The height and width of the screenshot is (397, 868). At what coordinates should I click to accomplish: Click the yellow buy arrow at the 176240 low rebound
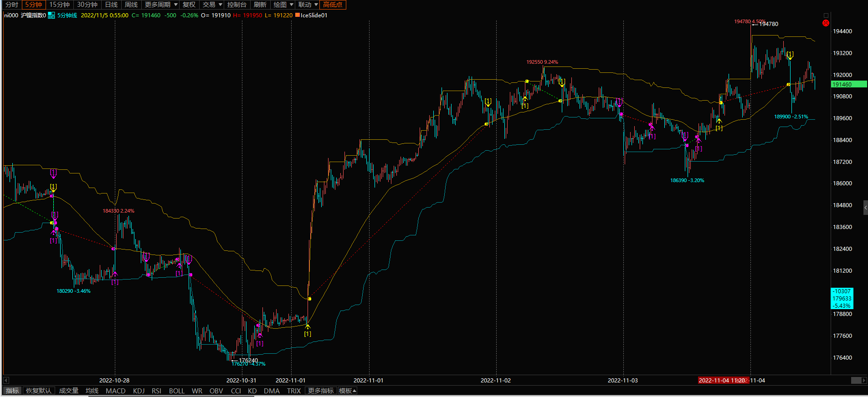pyautogui.click(x=308, y=326)
